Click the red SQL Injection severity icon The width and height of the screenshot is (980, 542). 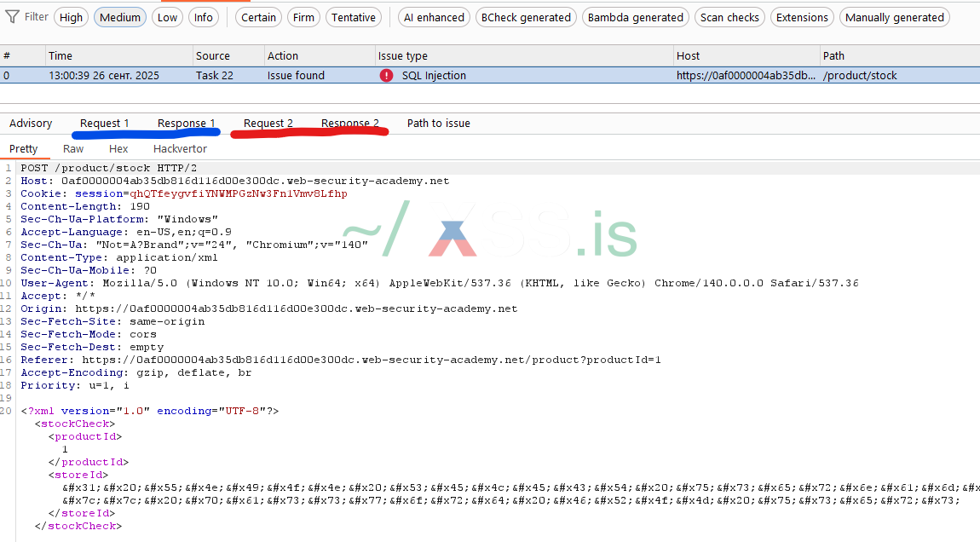tap(386, 76)
